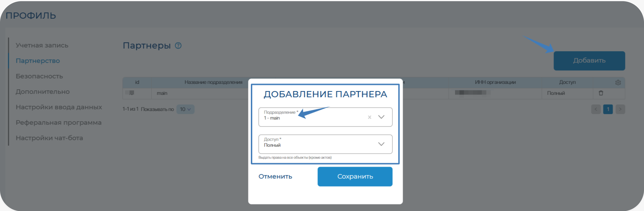Viewport: 644px width, 211px height.
Task: Go to the next page arrow
Action: 620,109
